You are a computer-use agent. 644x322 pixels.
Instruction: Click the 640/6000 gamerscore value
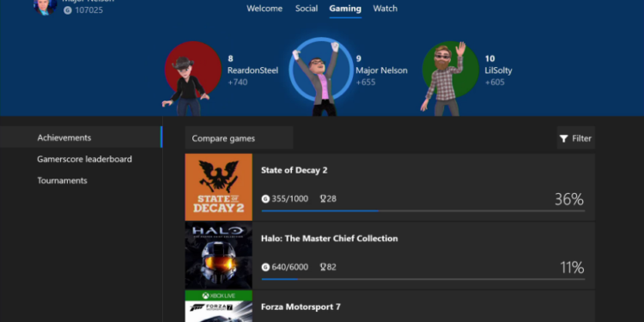(x=289, y=267)
